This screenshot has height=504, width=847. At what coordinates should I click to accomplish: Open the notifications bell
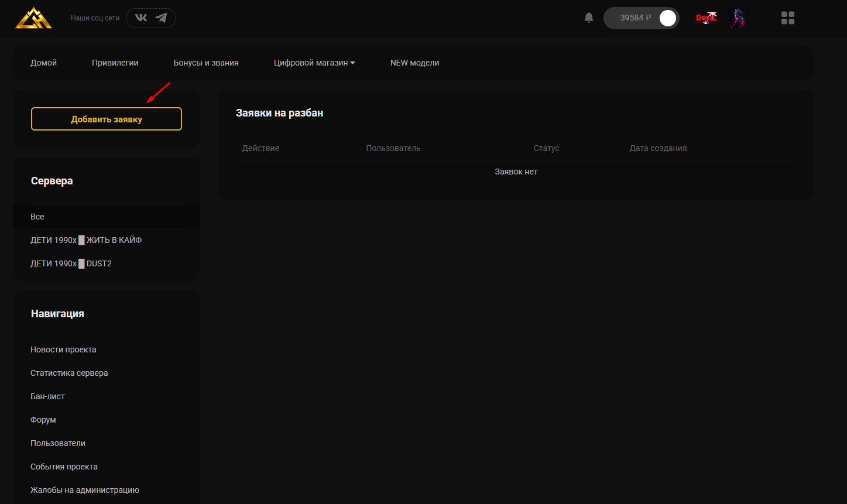[x=589, y=18]
